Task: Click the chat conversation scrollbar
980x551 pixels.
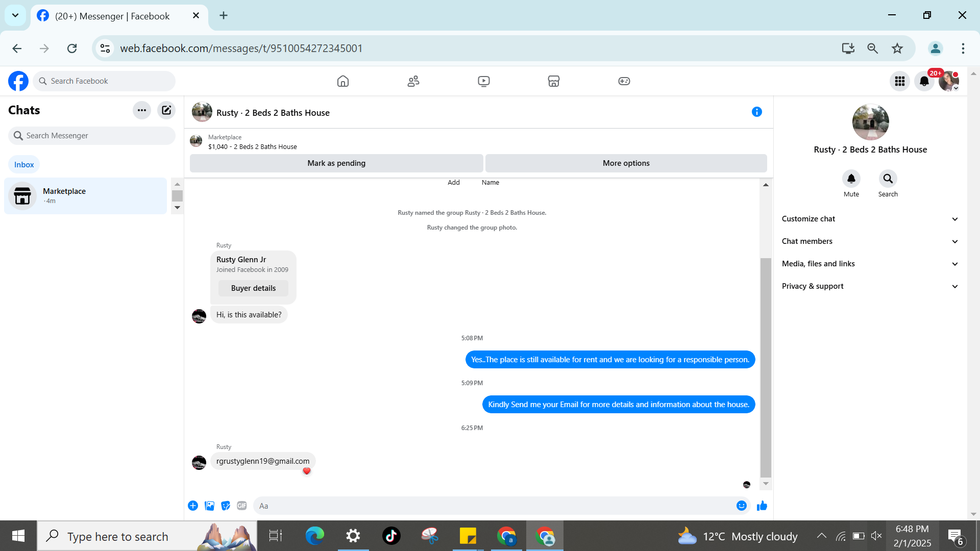Action: pos(765,367)
